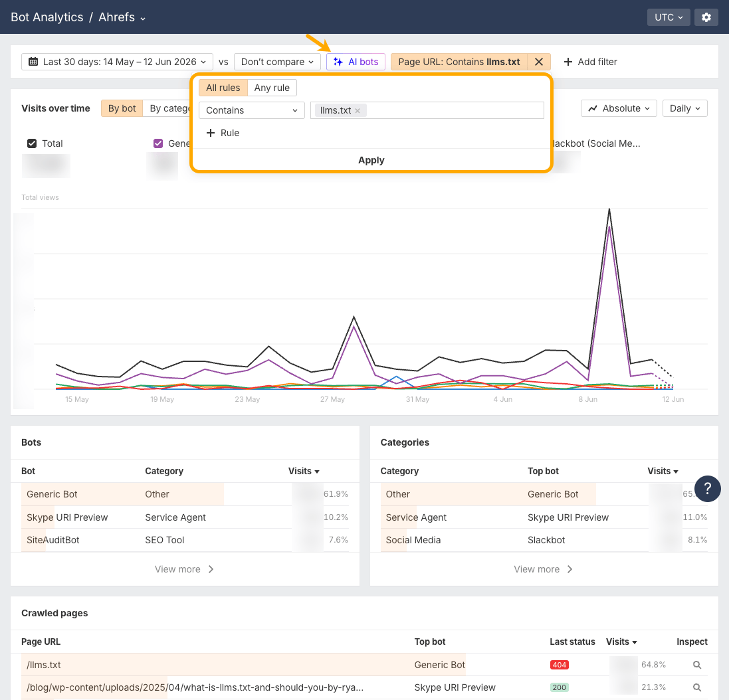Select the All rules option
Image resolution: width=729 pixels, height=700 pixels.
pos(223,88)
